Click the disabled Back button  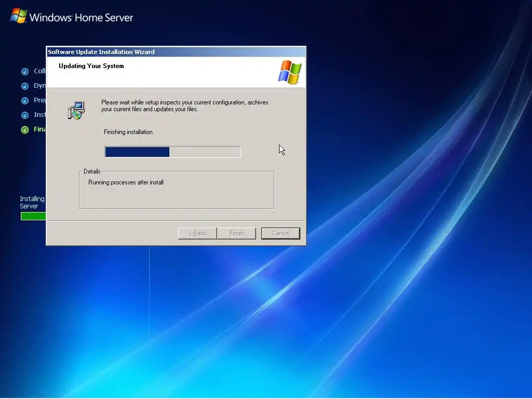pyautogui.click(x=197, y=233)
